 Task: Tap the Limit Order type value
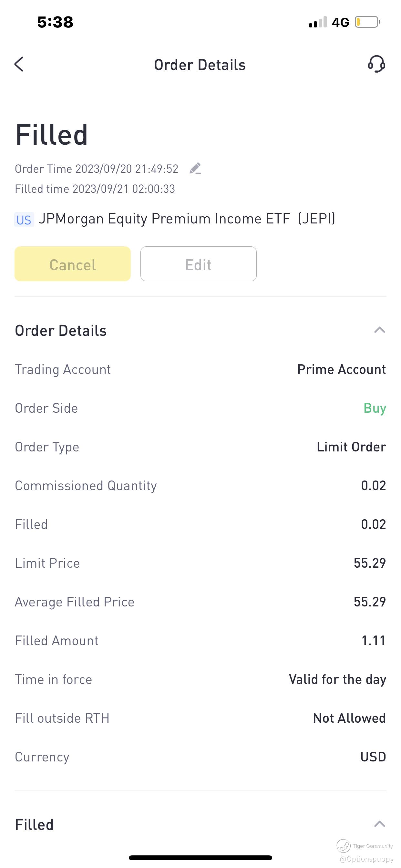click(x=351, y=447)
